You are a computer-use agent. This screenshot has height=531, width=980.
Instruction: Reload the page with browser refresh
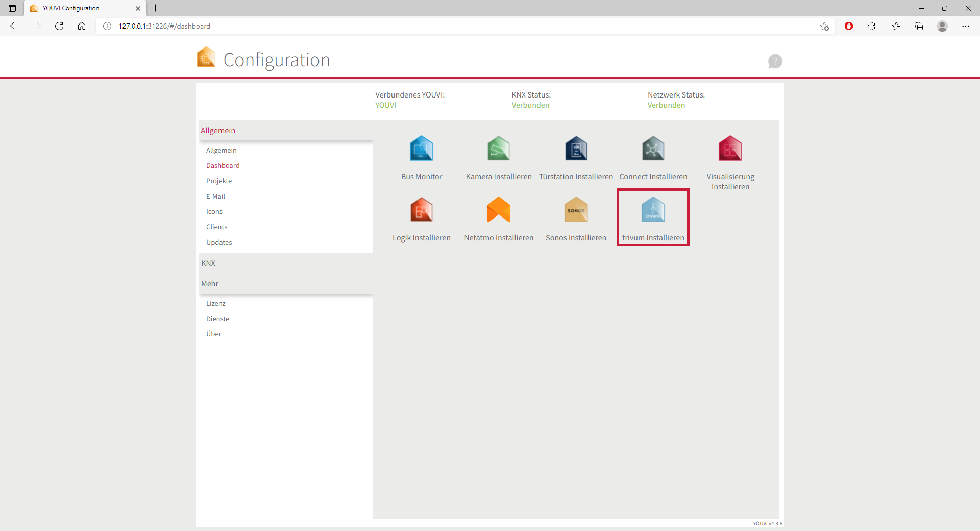pos(59,26)
